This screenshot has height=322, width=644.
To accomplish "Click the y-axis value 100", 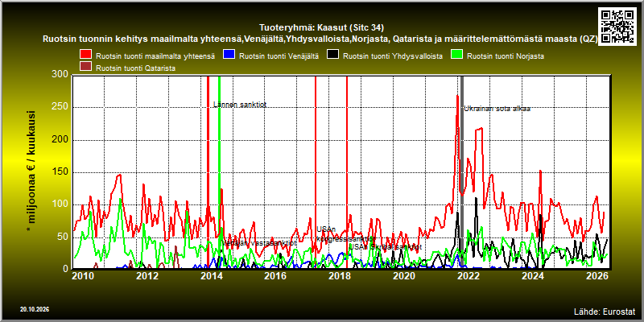I will point(61,204).
